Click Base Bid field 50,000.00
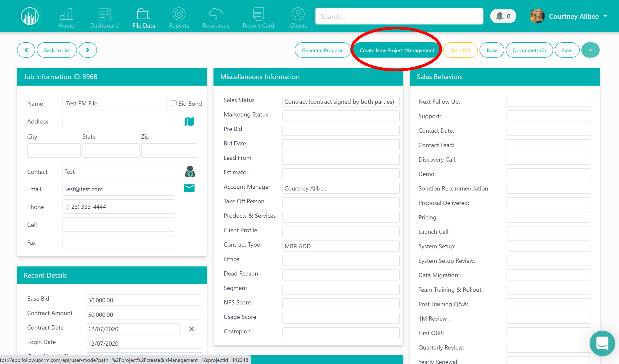Image resolution: width=619 pixels, height=364 pixels. [x=144, y=300]
